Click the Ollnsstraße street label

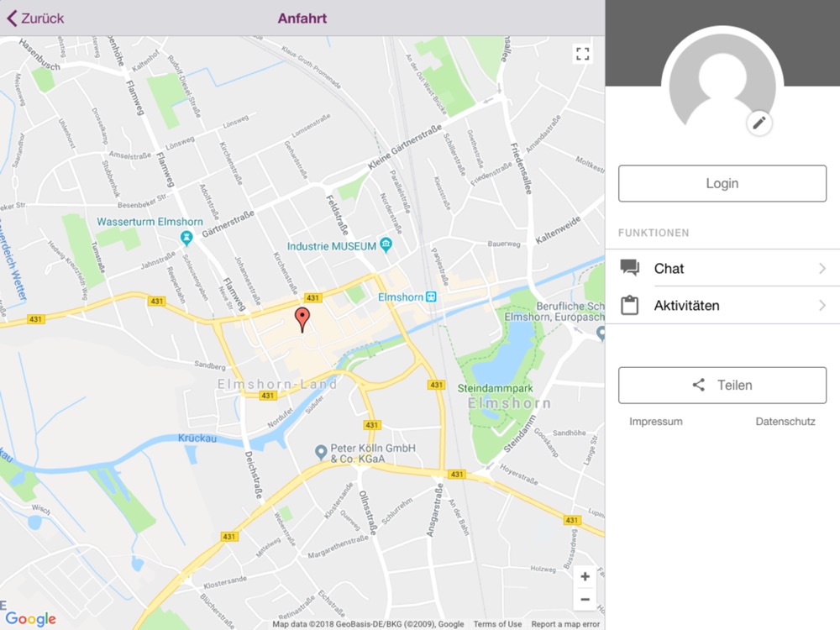368,513
